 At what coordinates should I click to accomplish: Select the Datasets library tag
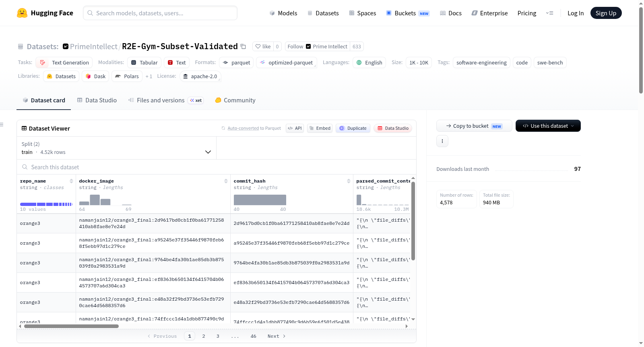click(61, 76)
